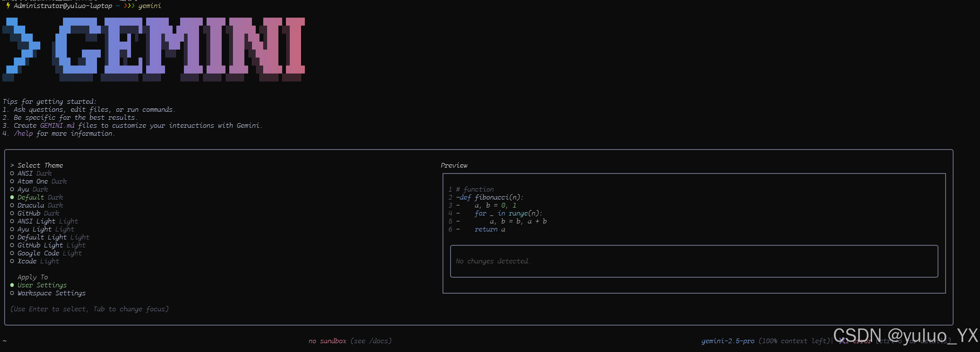Click the GEMINI ASCII art logo
This screenshot has width=980, height=352.
154,50
